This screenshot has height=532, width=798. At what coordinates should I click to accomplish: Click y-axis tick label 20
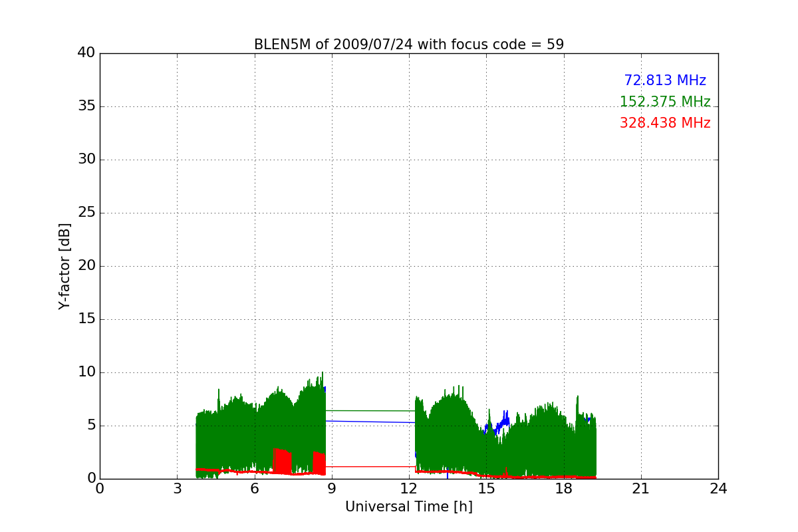click(x=86, y=266)
